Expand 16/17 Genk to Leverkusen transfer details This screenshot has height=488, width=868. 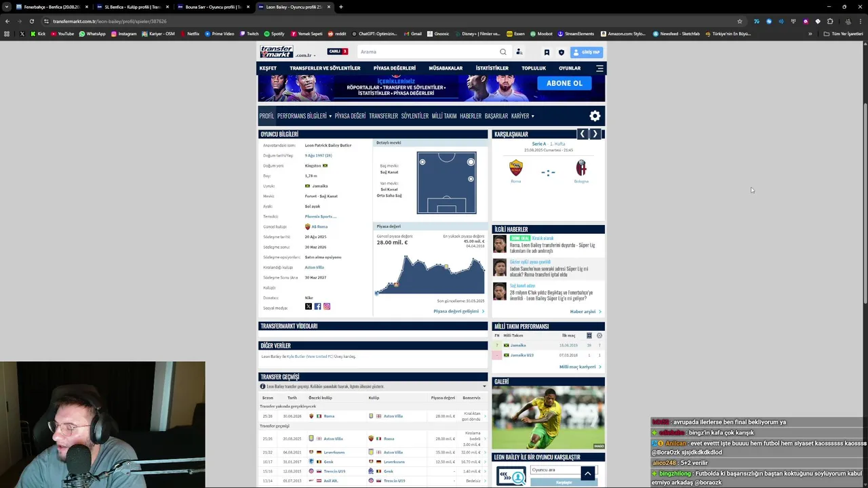[x=484, y=462]
